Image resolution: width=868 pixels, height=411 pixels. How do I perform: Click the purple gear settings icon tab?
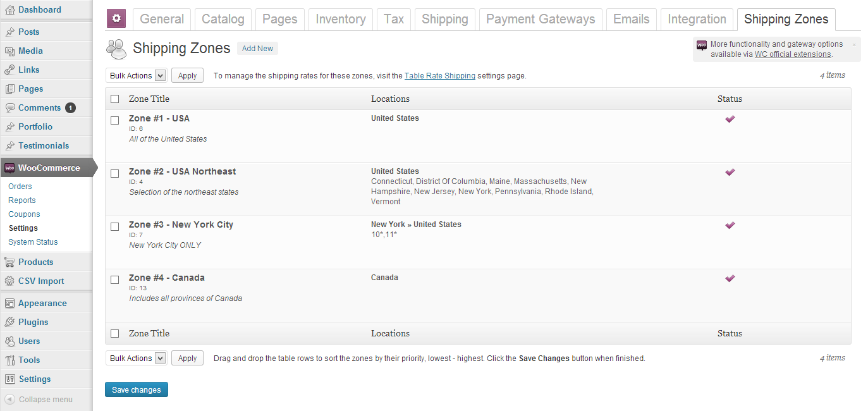pos(116,19)
